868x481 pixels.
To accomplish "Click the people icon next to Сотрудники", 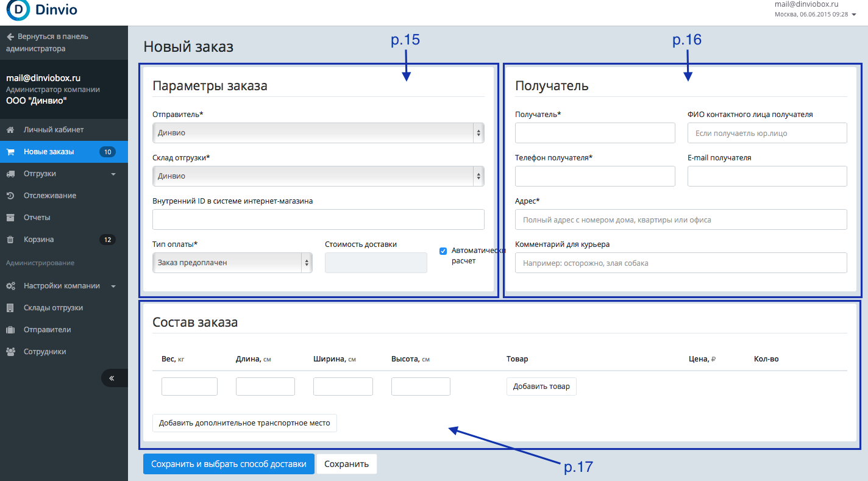I will click(10, 352).
